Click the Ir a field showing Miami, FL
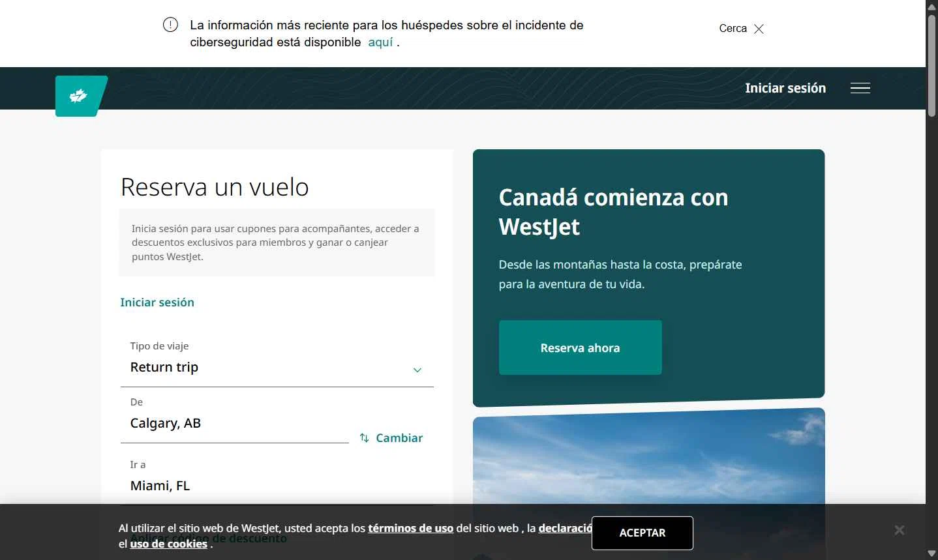Screen dimensions: 938x560 click(277, 480)
